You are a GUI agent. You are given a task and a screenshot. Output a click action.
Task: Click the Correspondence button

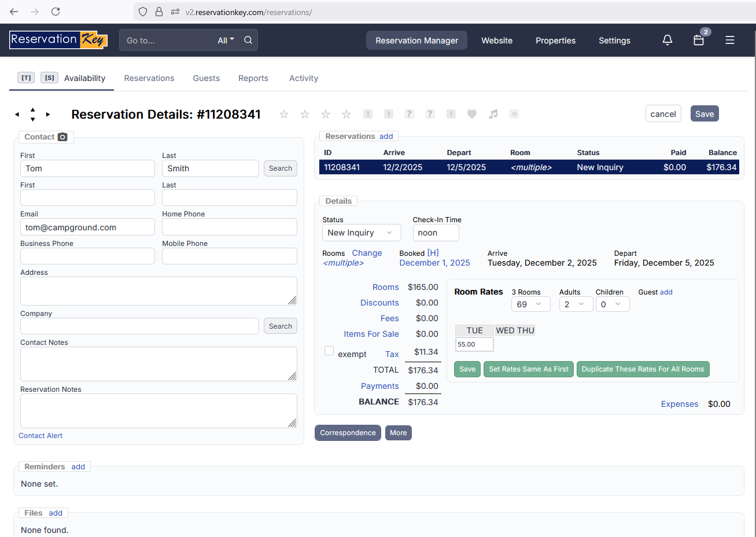[348, 433]
